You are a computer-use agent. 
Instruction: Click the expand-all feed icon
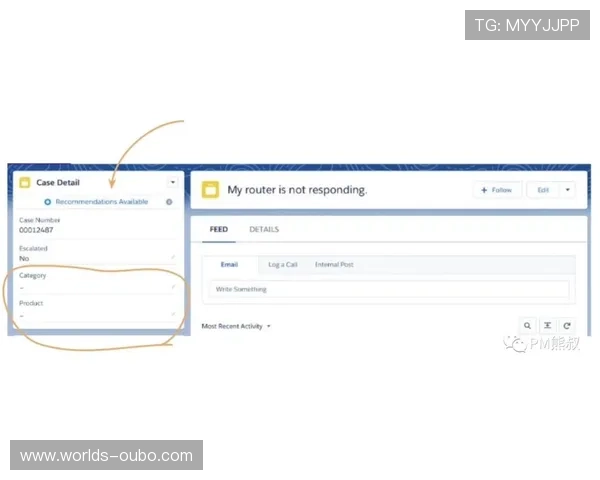[547, 325]
